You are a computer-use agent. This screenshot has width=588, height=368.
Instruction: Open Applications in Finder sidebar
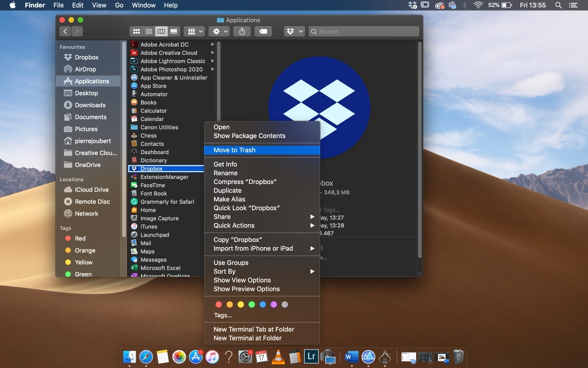coord(88,81)
